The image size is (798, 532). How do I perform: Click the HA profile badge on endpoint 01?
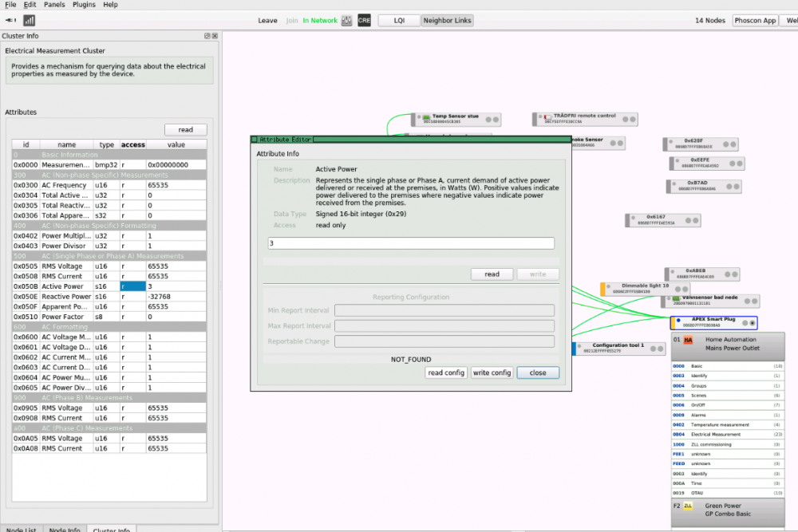(x=688, y=341)
